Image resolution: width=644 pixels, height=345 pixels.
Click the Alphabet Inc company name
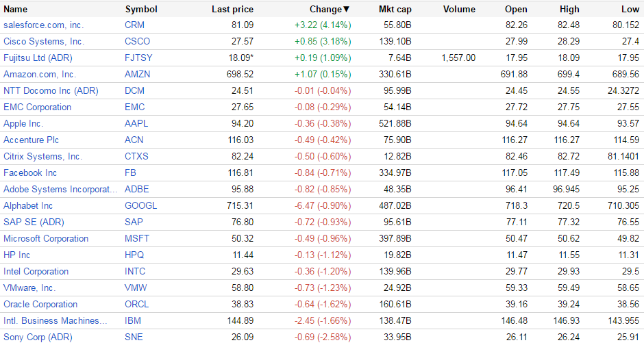[x=28, y=205]
